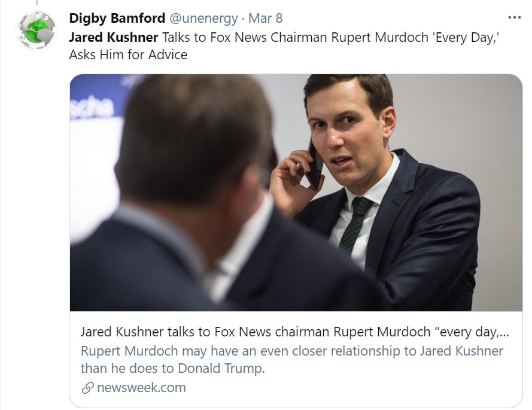Click the vertical thread line above the avatar
532x410 pixels.
(x=37, y=4)
